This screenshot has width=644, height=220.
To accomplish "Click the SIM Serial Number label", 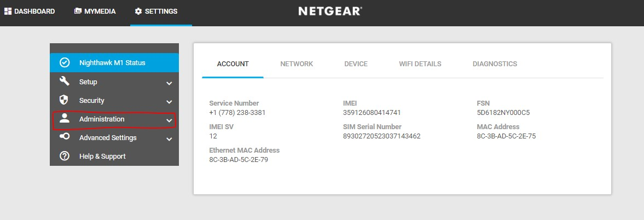I will coord(372,127).
